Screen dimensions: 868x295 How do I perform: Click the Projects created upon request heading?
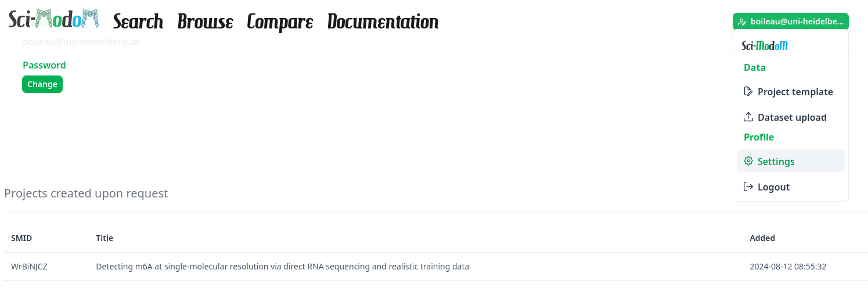point(86,193)
